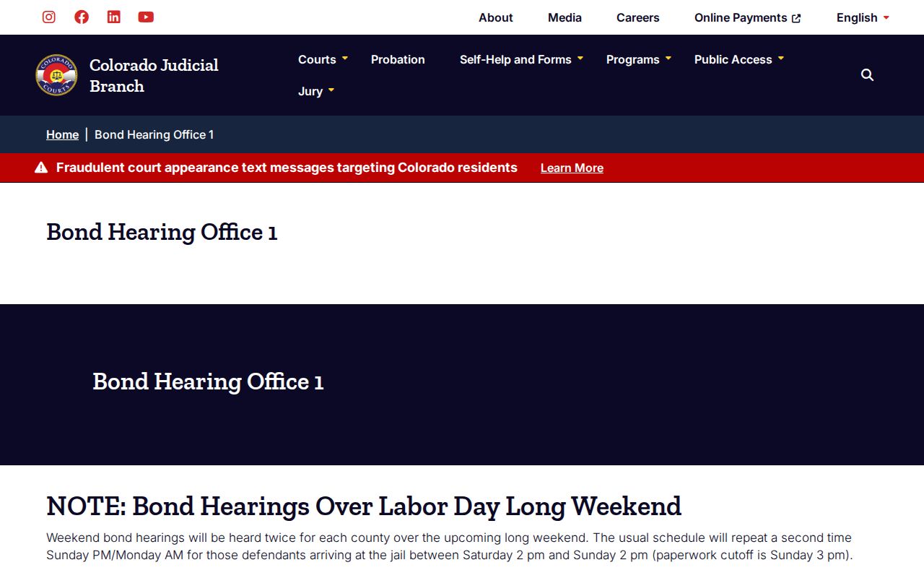Screen dimensions: 924x578
Task: Open the LinkedIn social icon
Action: 114,17
